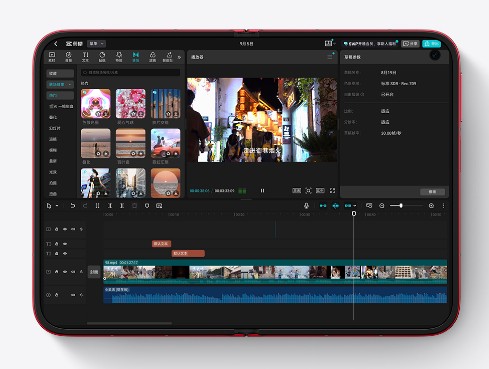Click the gray share/review button beside Export
The height and width of the screenshot is (369, 489).
pyautogui.click(x=410, y=44)
